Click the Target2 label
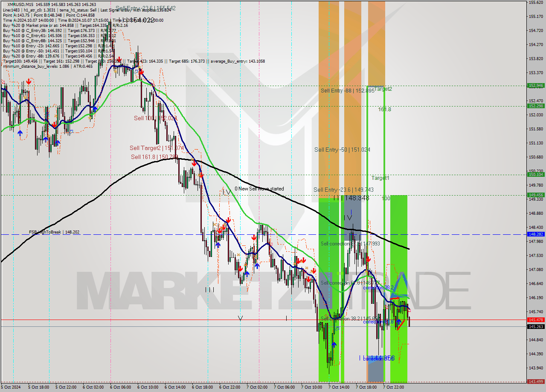 383,89
